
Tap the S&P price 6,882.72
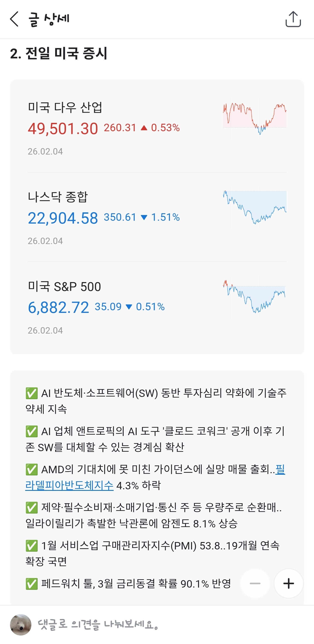(58, 307)
